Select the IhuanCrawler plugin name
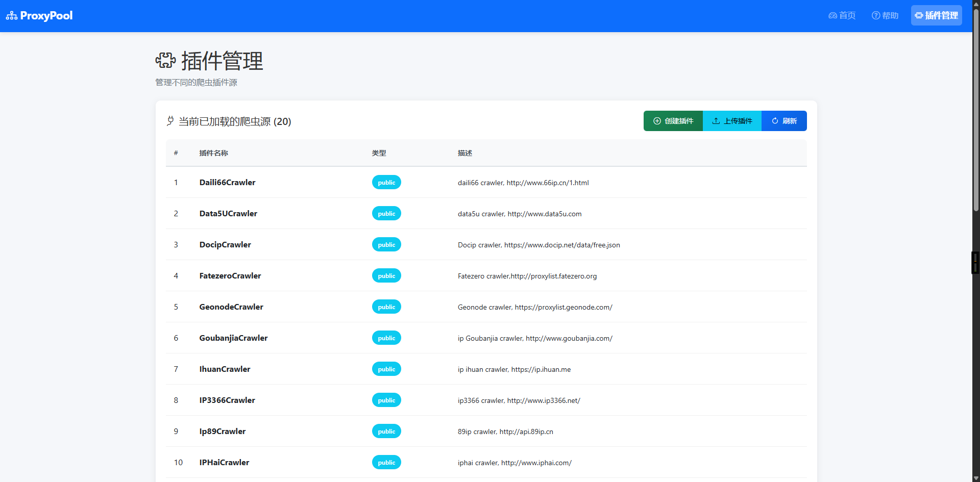This screenshot has height=482, width=980. (x=225, y=369)
